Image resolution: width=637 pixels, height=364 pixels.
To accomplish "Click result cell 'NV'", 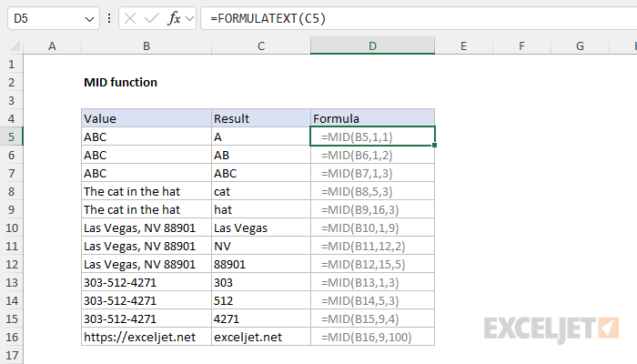I will 261,246.
